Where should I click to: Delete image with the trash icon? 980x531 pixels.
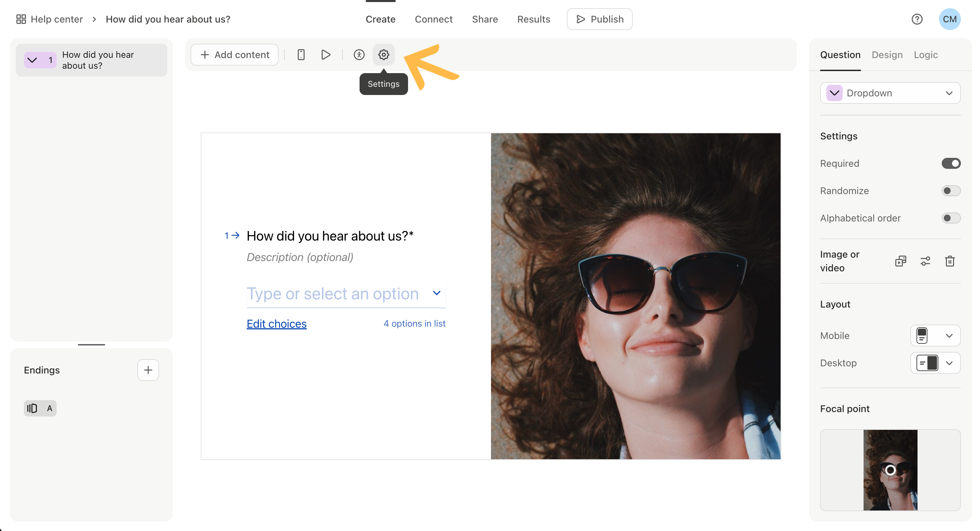[950, 261]
